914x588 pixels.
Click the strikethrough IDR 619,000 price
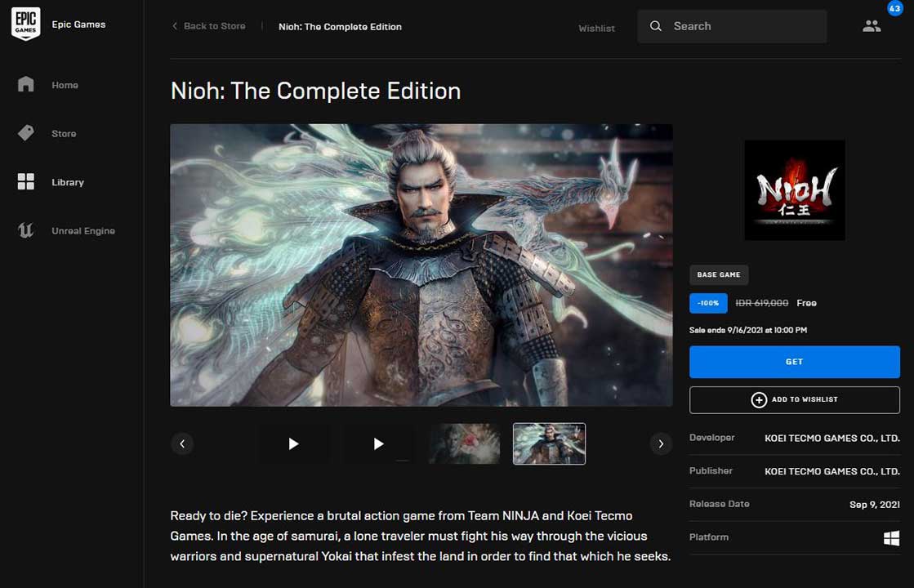click(x=761, y=303)
